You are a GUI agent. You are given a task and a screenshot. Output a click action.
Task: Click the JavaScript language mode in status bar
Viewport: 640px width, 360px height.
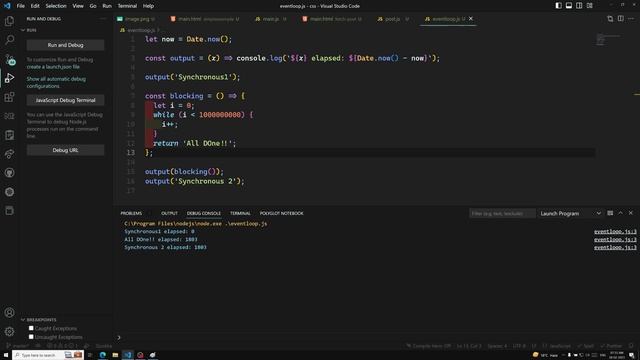(560, 346)
